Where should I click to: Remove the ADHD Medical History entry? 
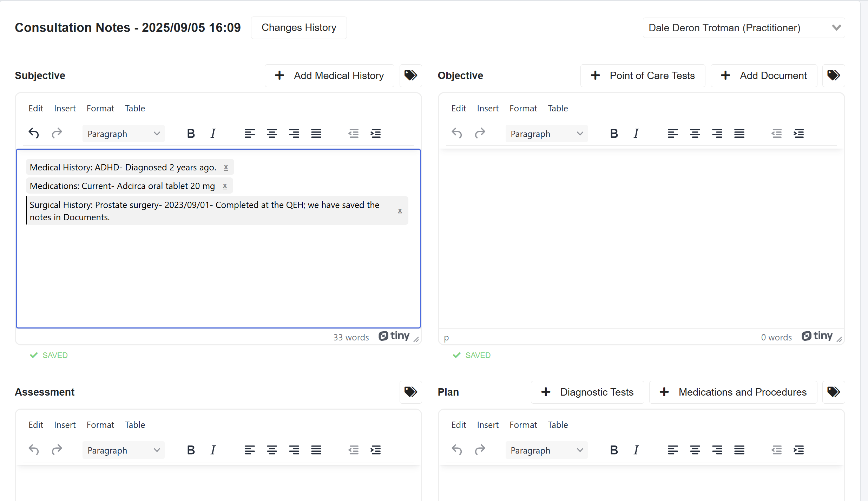tap(226, 168)
